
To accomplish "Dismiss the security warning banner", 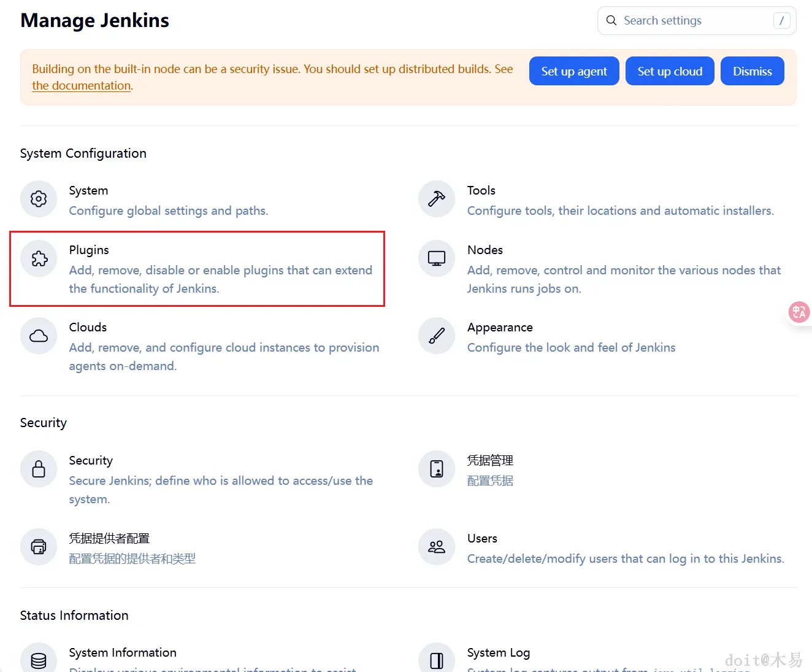I will 753,71.
